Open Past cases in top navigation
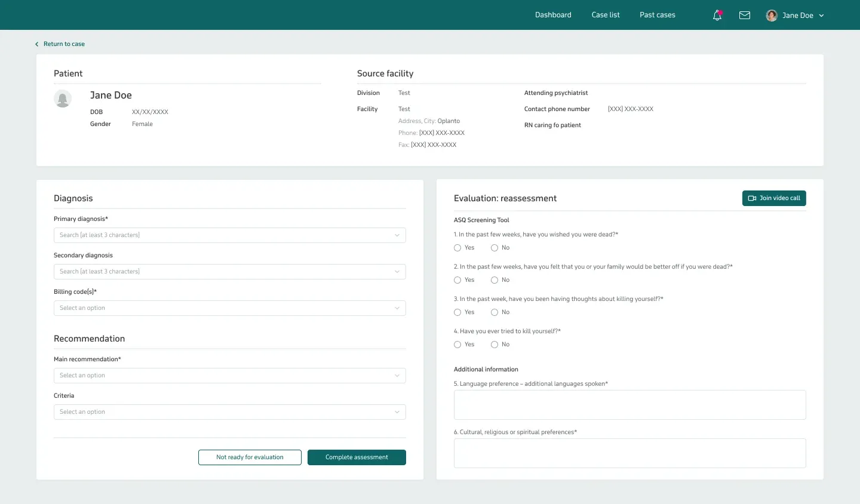The image size is (860, 504). [658, 15]
